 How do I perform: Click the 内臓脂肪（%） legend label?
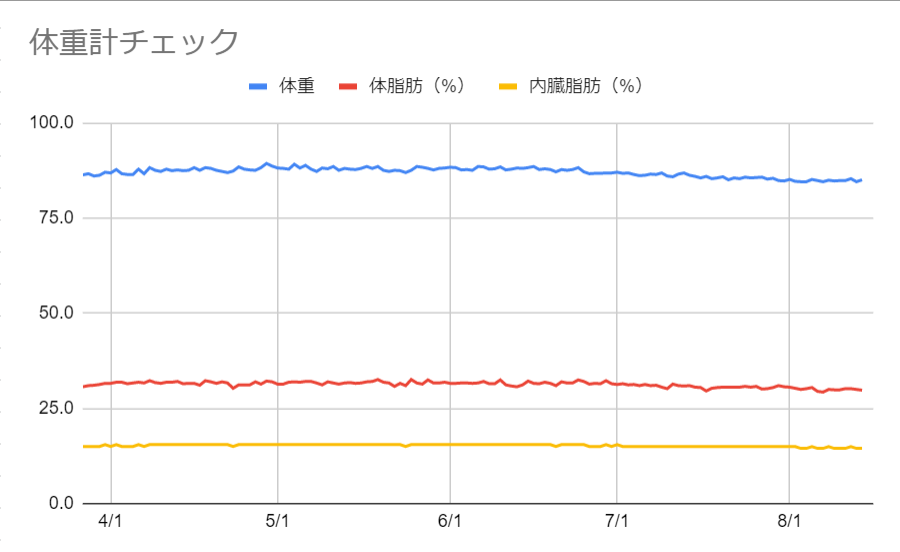(586, 86)
